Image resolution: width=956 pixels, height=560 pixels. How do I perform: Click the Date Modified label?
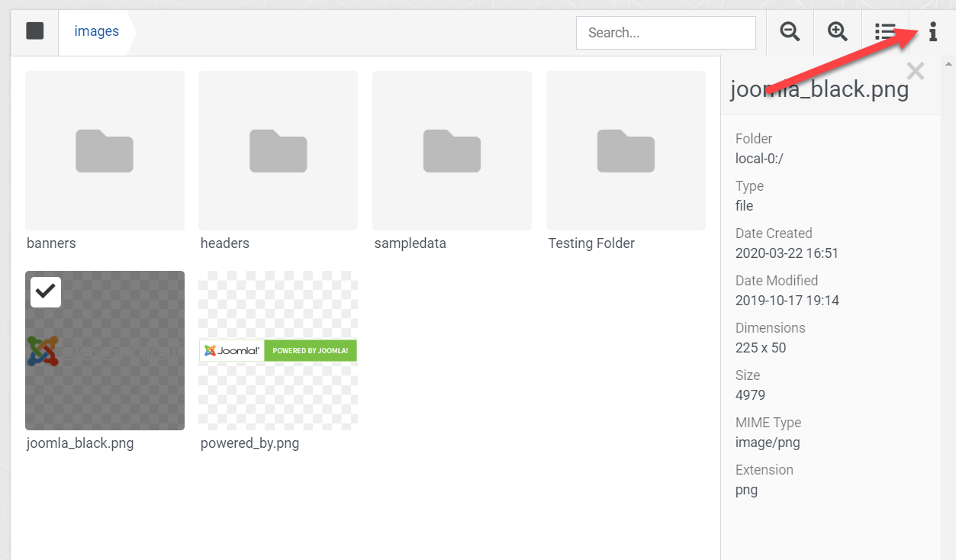777,281
